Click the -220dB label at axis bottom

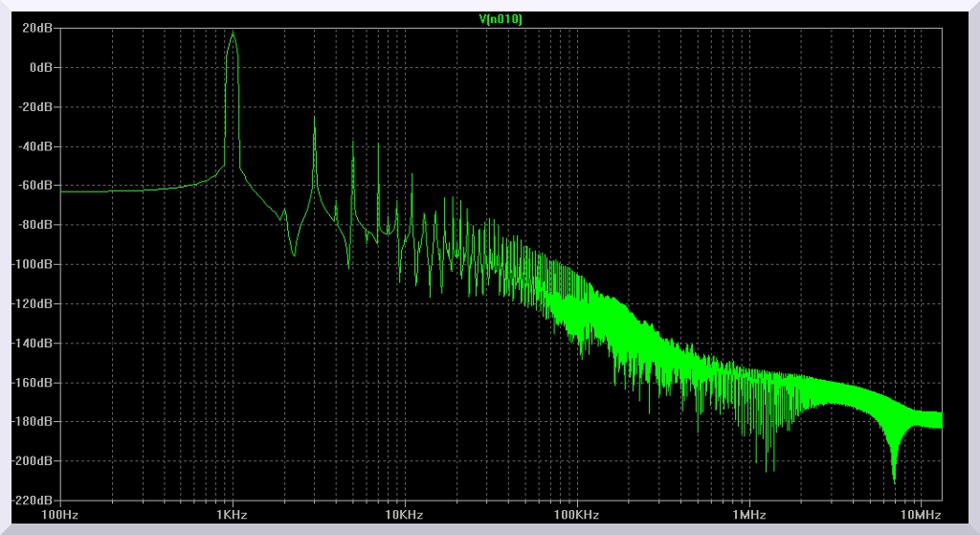33,500
